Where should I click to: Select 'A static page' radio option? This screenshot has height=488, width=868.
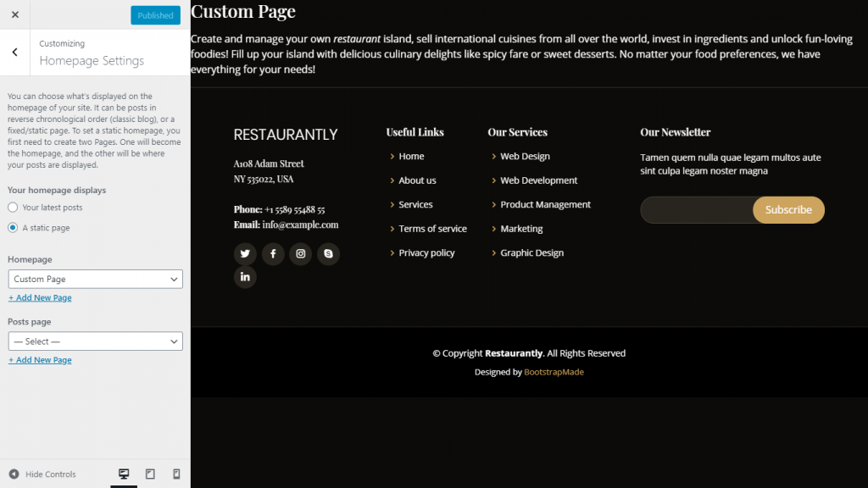pos(13,228)
